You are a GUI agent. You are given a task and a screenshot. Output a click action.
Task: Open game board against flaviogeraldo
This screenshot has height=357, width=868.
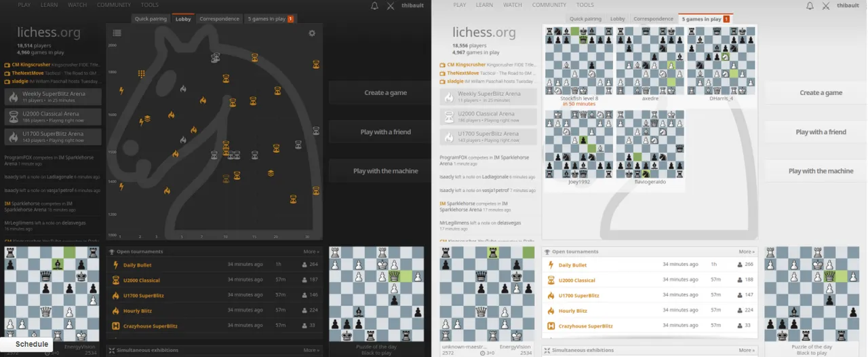click(x=650, y=145)
